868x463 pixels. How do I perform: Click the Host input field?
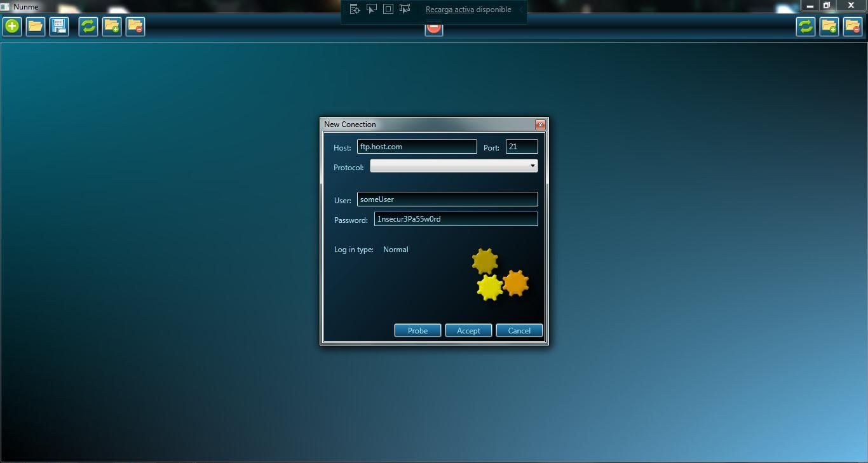point(417,147)
